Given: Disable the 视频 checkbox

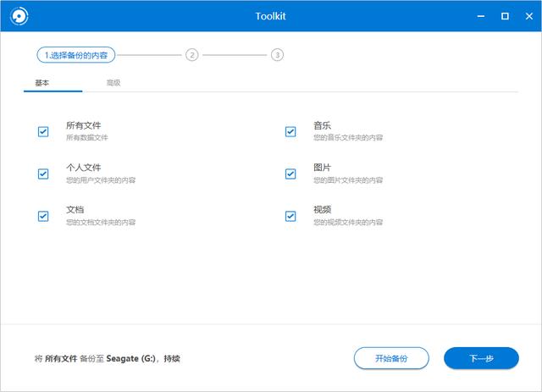Looking at the screenshot, I should point(290,216).
